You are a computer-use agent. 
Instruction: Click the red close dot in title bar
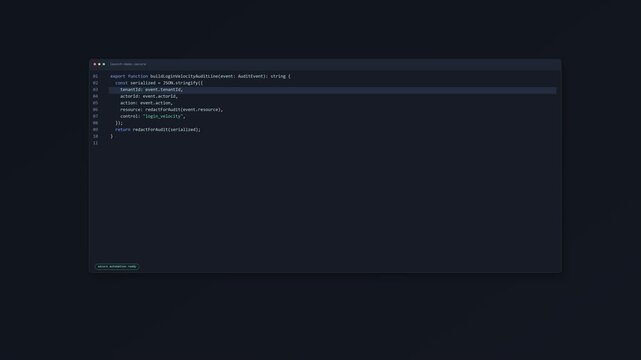(95, 64)
